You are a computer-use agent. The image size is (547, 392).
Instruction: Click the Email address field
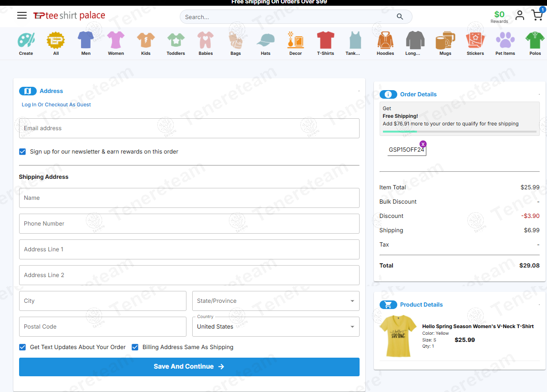pos(189,128)
